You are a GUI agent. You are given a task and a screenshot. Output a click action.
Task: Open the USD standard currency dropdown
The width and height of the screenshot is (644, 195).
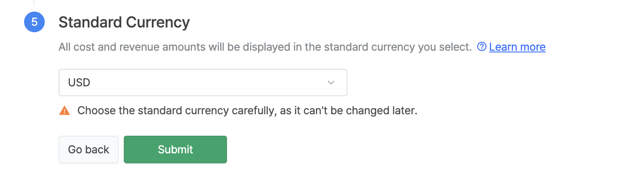coord(203,82)
